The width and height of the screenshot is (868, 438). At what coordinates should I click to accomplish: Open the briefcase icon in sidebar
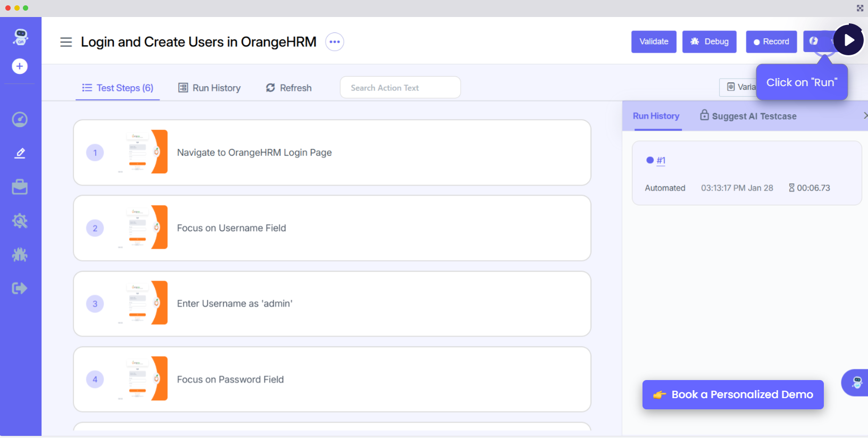[x=20, y=187]
